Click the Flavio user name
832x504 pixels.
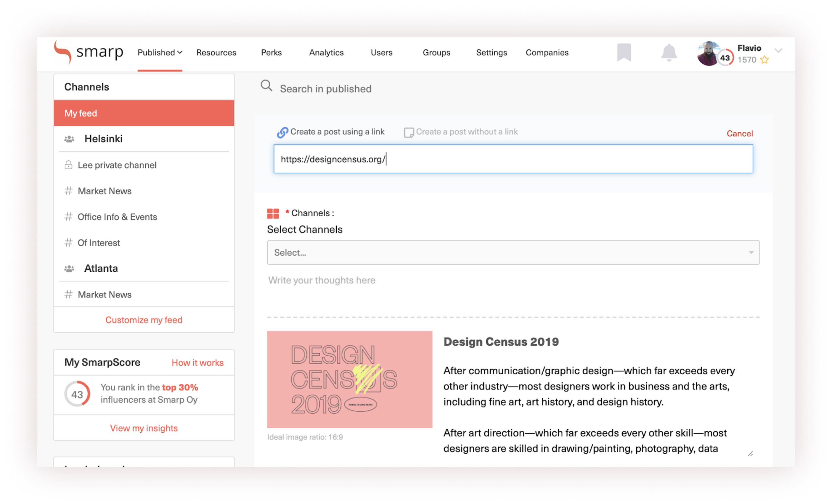(x=749, y=48)
